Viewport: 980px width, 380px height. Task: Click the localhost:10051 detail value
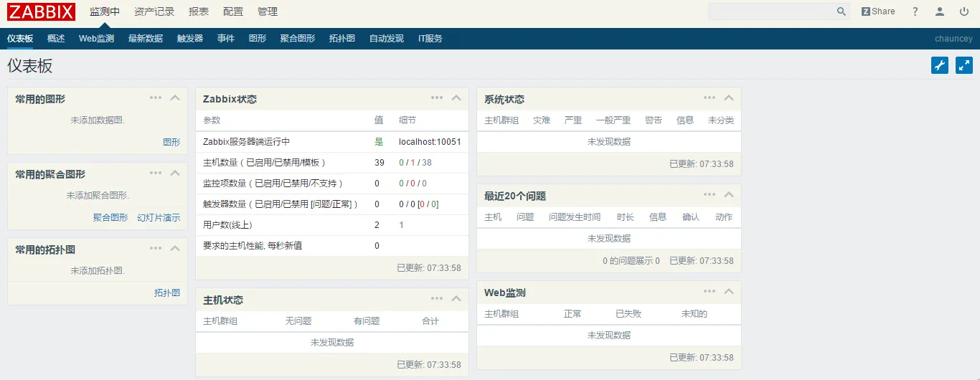[x=430, y=142]
